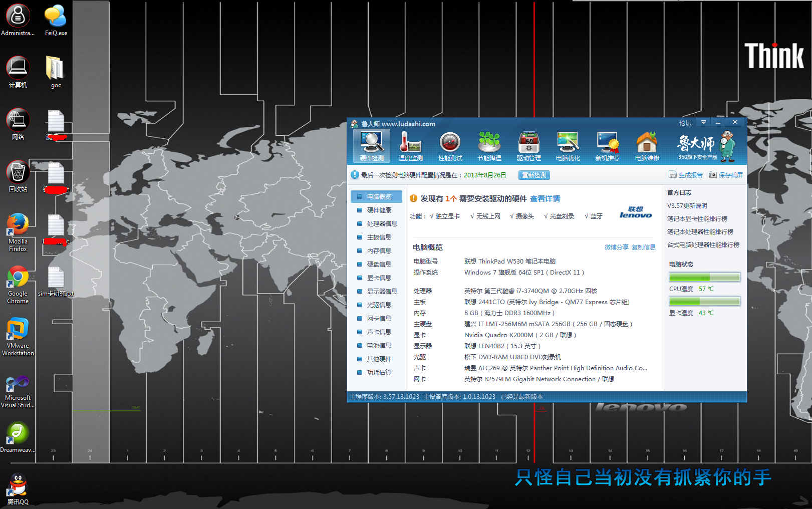
Task: Click 保存截屏 to save screenshot
Action: pos(726,175)
